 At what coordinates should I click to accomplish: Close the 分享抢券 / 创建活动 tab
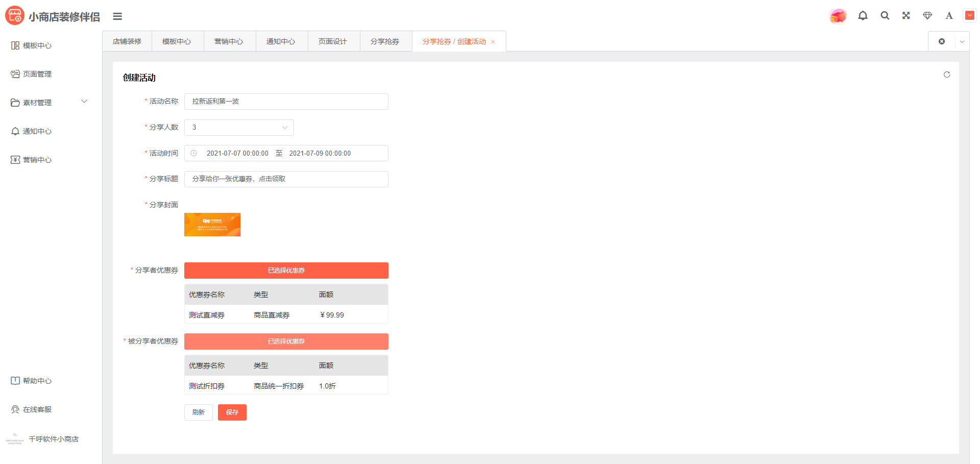coord(493,42)
